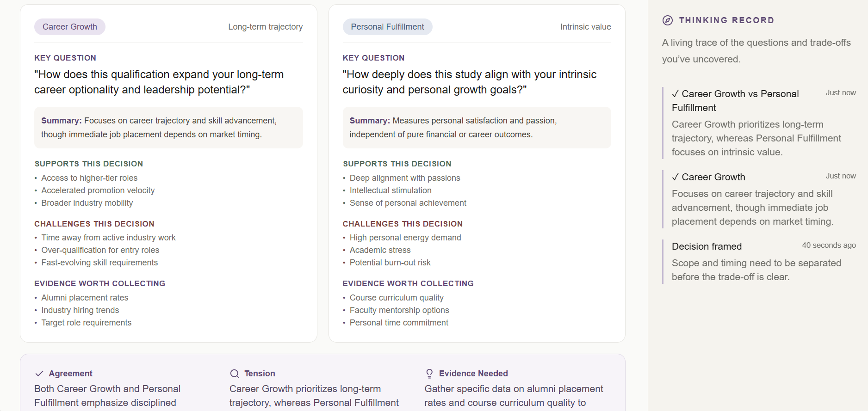Click the Agreement checkmark icon

click(39, 374)
